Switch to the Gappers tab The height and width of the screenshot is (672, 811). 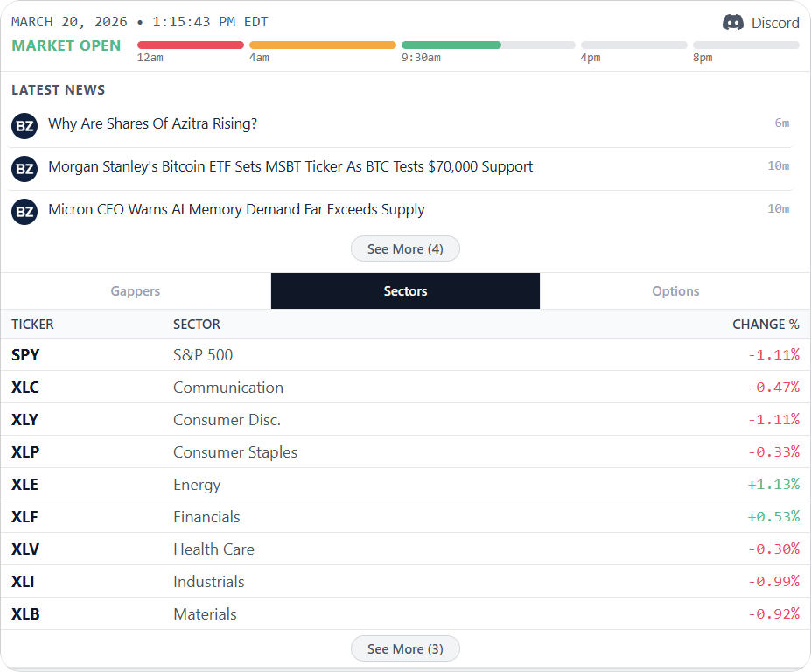pos(136,291)
